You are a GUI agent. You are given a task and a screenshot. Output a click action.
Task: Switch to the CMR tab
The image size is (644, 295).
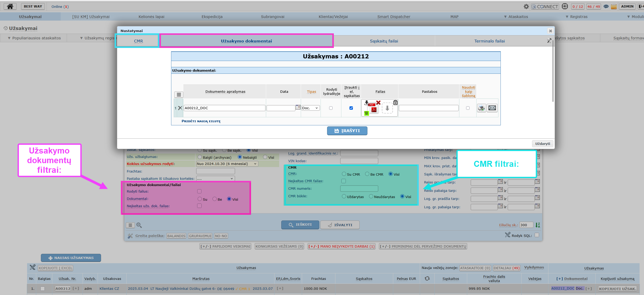point(138,41)
